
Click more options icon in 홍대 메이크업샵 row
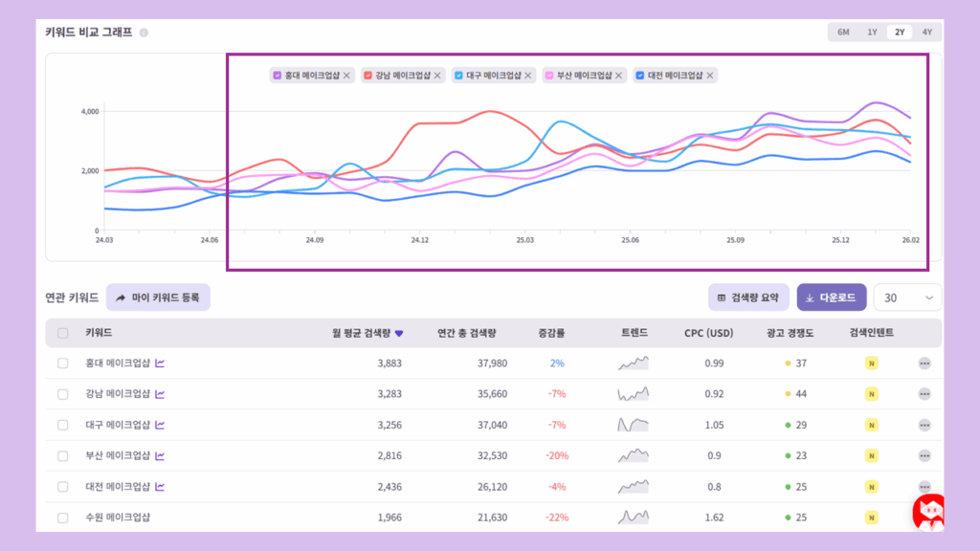click(x=924, y=364)
